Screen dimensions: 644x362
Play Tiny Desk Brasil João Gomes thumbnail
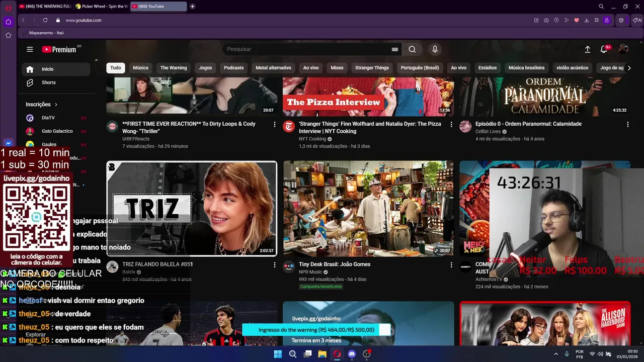tap(368, 209)
